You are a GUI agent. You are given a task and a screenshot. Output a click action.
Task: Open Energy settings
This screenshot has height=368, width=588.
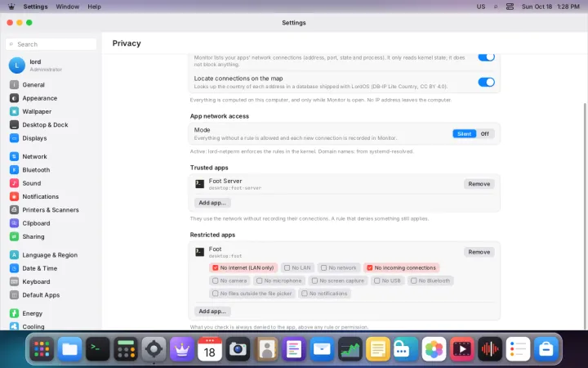coord(51,313)
